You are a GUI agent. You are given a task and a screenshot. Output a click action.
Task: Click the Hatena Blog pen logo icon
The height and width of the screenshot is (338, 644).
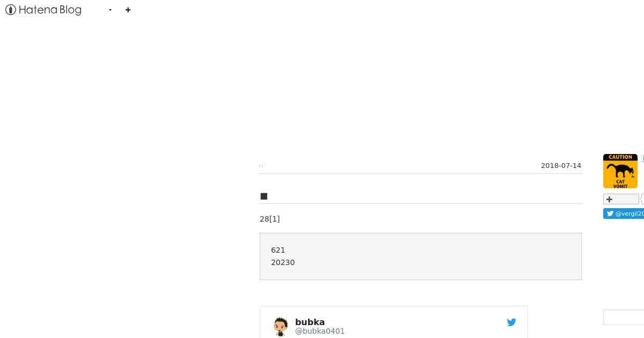click(10, 10)
